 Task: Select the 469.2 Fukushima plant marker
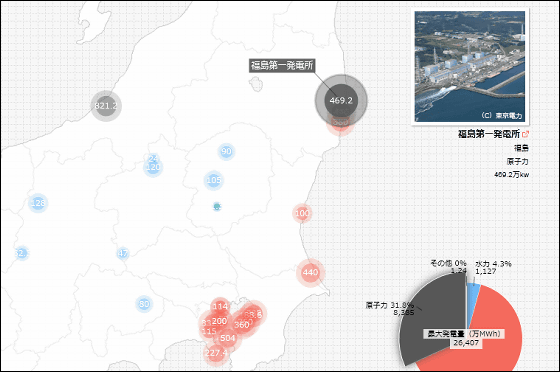pos(341,100)
